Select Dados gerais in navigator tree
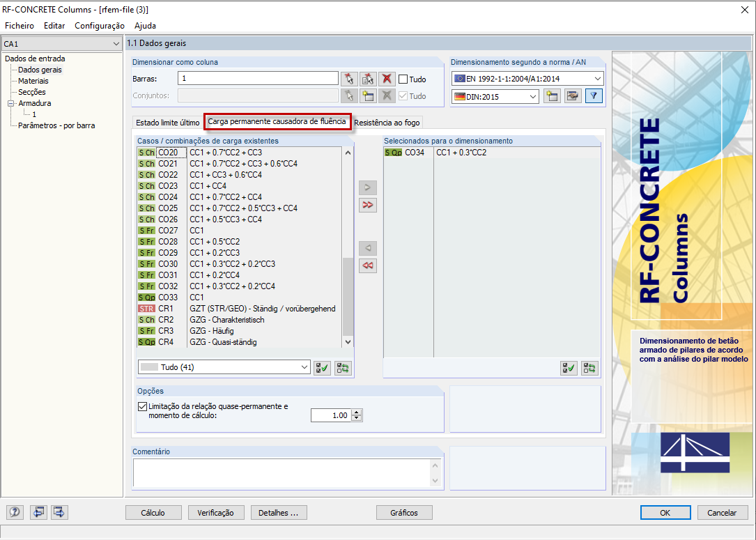This screenshot has width=756, height=540. [40, 70]
